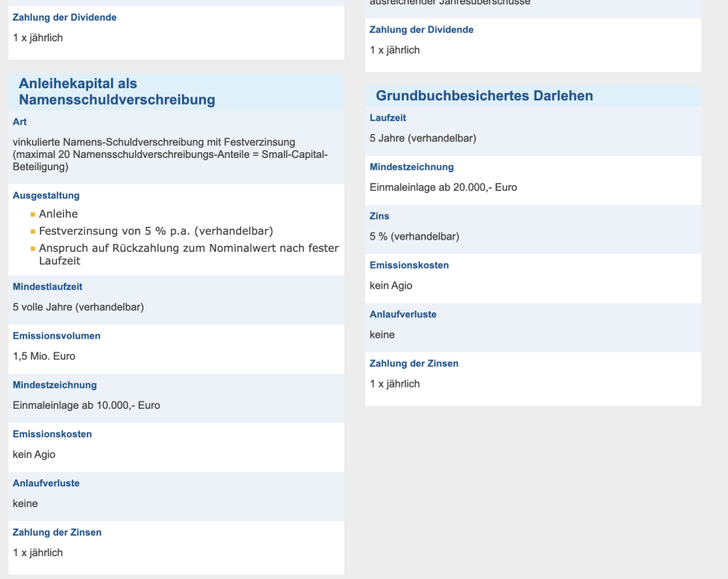Click the 'Mindestlaufzeit' label
The width and height of the screenshot is (728, 579).
(x=48, y=287)
